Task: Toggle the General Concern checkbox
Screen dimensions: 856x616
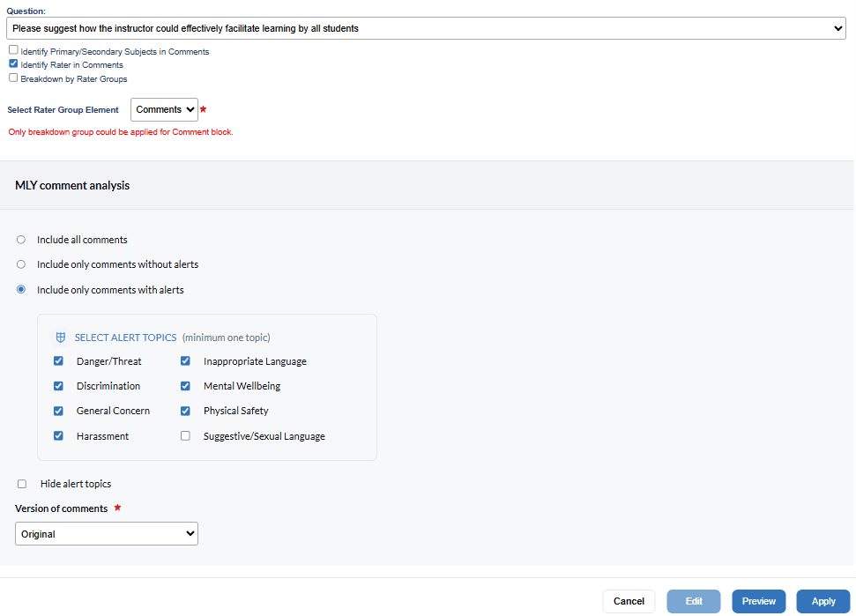Action: [x=58, y=411]
